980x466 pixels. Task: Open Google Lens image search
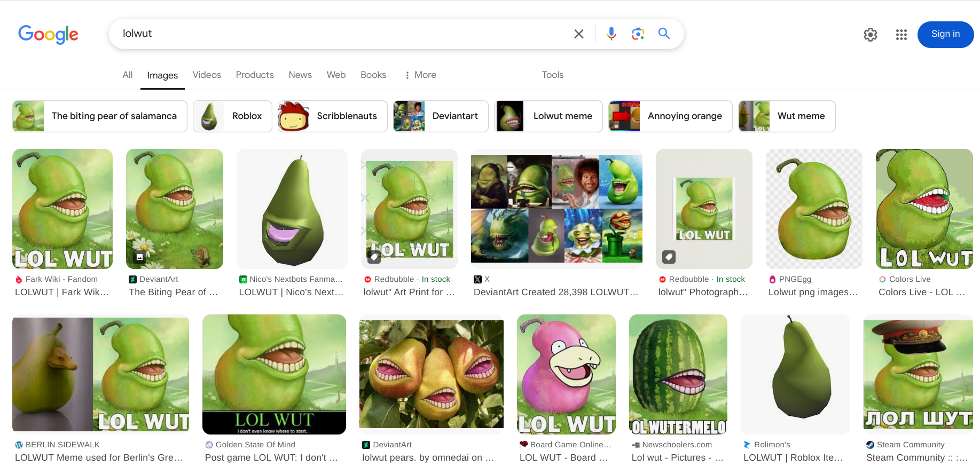[638, 34]
